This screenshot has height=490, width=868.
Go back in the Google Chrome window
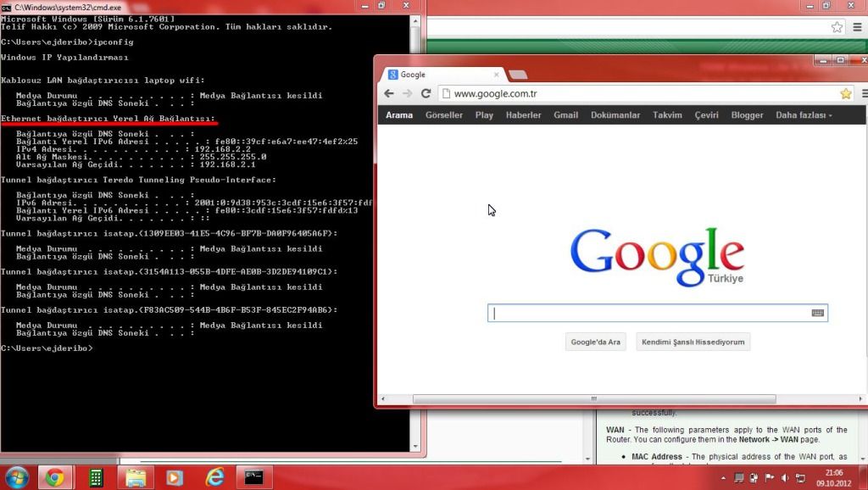[x=388, y=93]
